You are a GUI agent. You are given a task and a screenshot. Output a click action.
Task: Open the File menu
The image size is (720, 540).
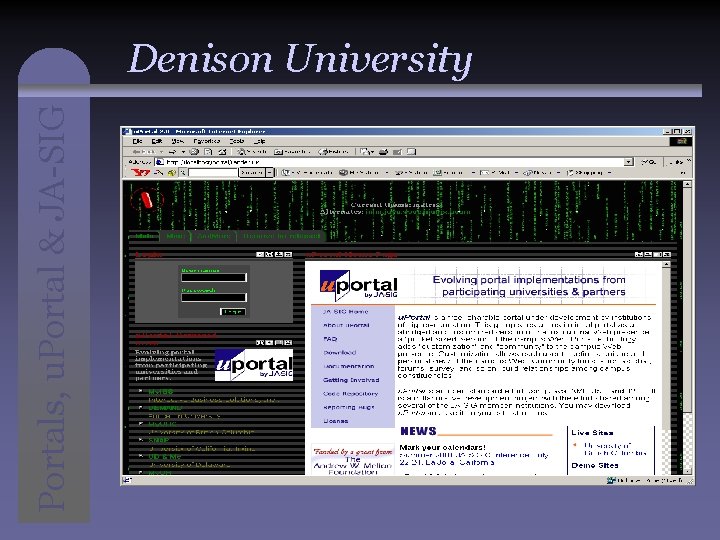(x=137, y=141)
